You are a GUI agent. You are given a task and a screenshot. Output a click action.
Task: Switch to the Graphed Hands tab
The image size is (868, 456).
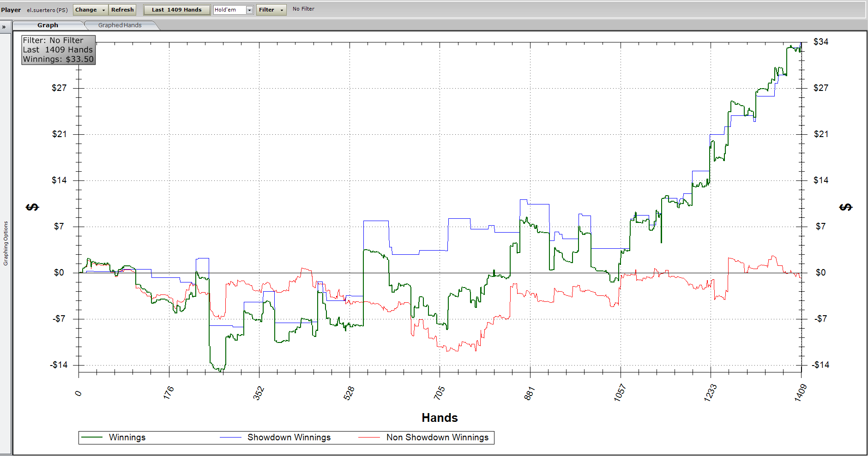(120, 25)
